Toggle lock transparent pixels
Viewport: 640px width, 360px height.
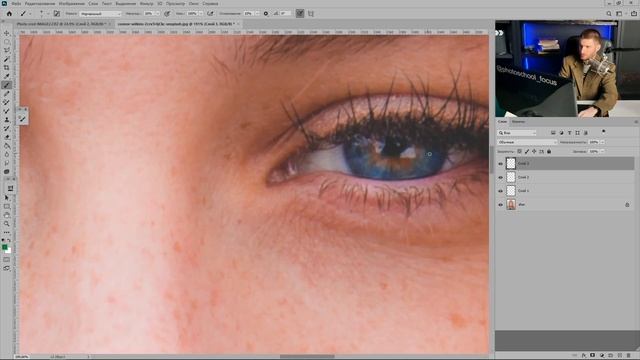tap(519, 151)
